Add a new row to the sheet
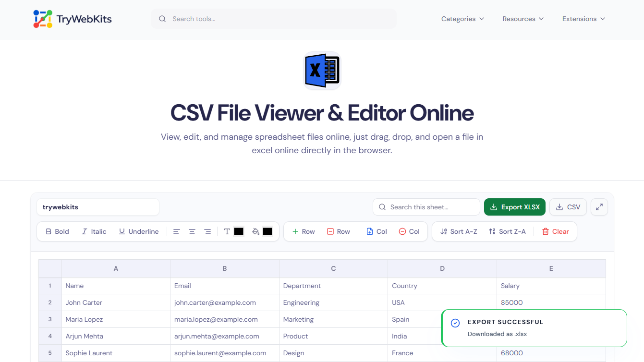The image size is (644, 362). [303, 231]
